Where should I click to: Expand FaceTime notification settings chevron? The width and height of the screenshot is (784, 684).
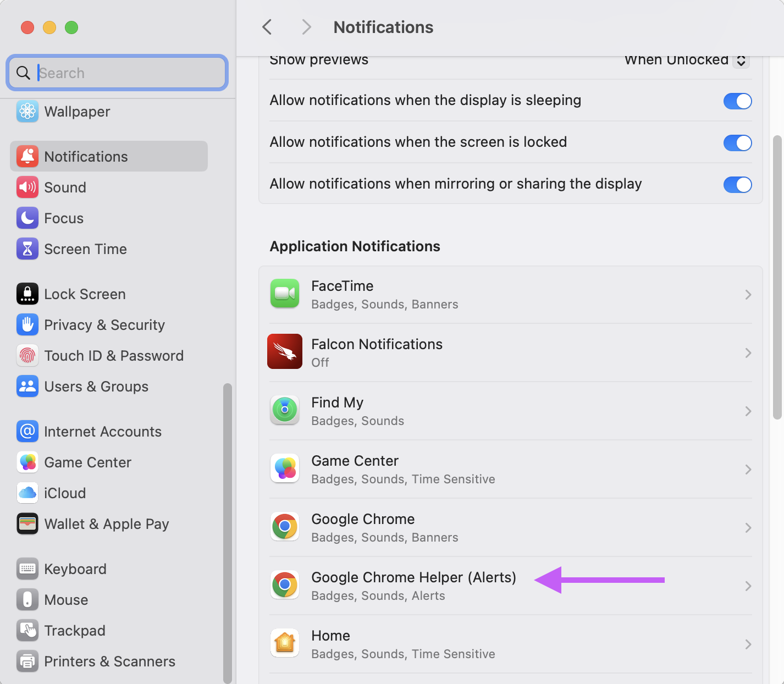(748, 295)
